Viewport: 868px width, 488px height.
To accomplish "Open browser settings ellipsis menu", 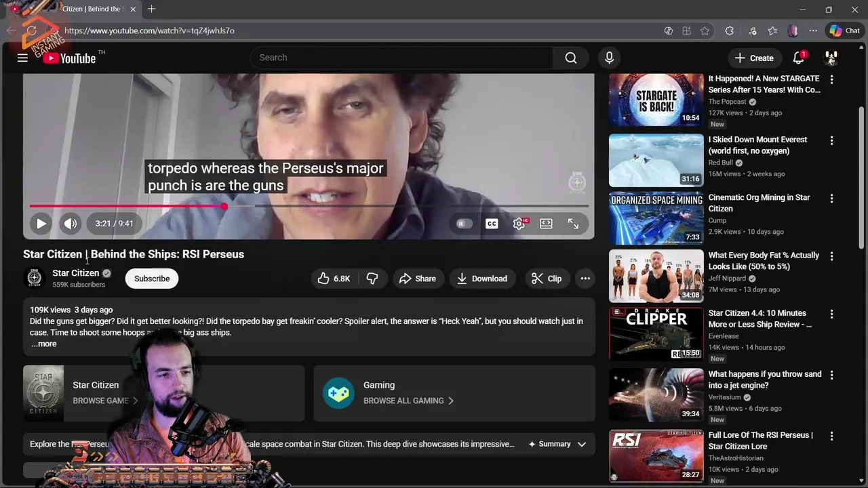I will [813, 30].
